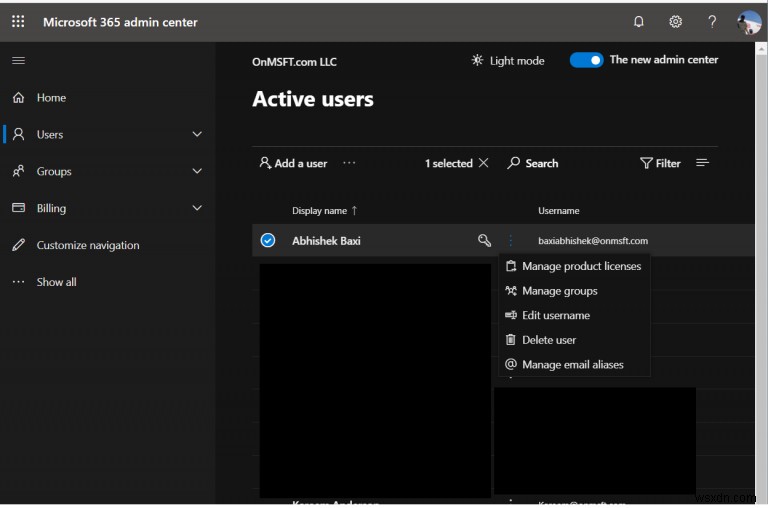Expand the Groups section chevron
This screenshot has width=768, height=508.
(197, 171)
